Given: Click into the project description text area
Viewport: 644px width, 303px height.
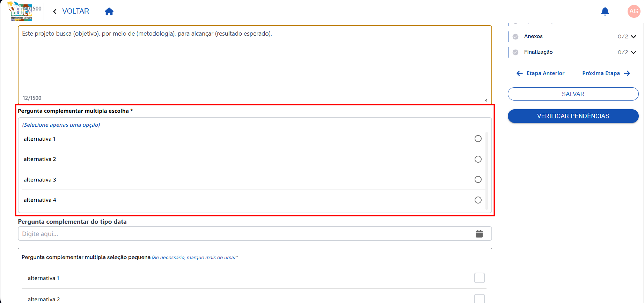Looking at the screenshot, I should [x=255, y=65].
